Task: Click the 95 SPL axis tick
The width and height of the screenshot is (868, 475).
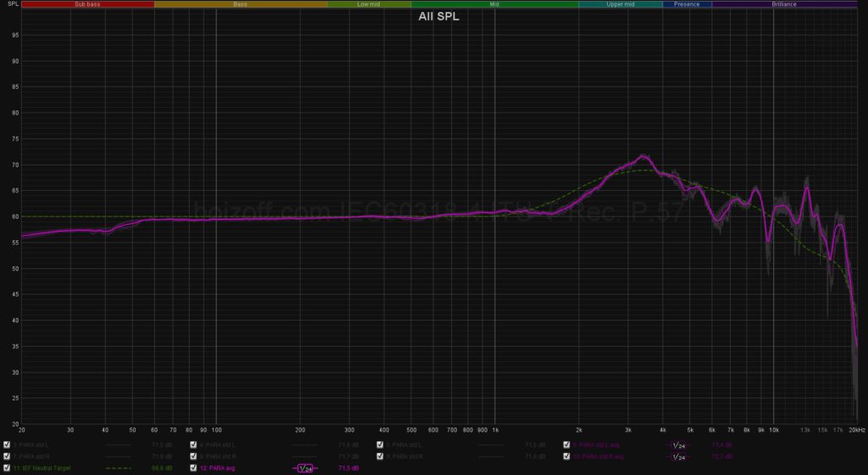Action: 15,35
